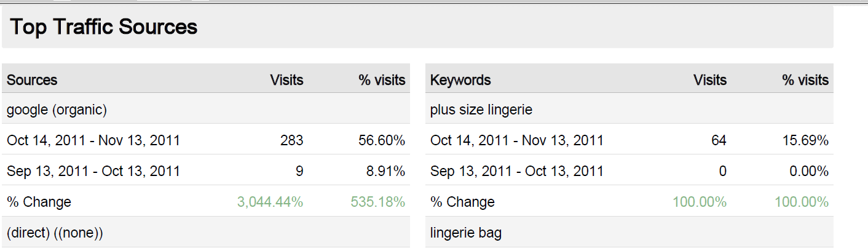Click the 64 visits value for keywords
The width and height of the screenshot is (868, 248).
point(719,140)
